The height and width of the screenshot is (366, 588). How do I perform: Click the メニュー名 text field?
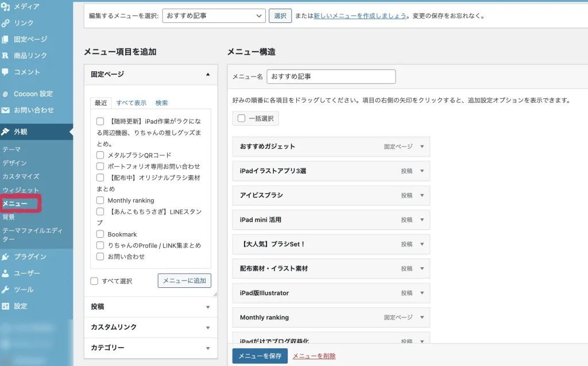[331, 76]
